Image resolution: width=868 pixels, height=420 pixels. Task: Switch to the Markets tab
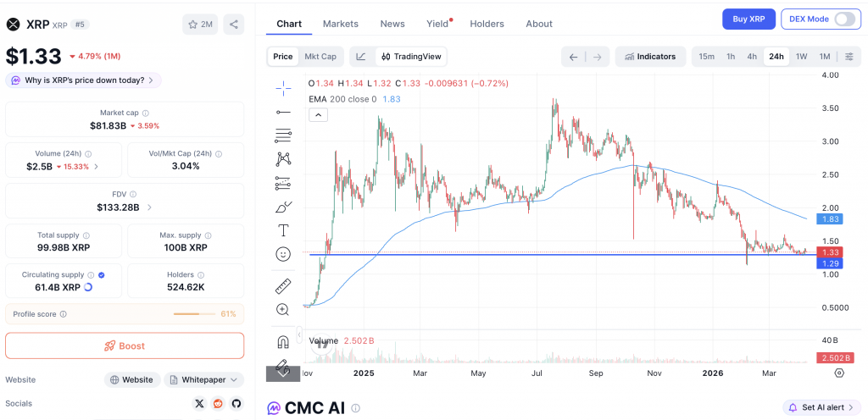point(341,24)
